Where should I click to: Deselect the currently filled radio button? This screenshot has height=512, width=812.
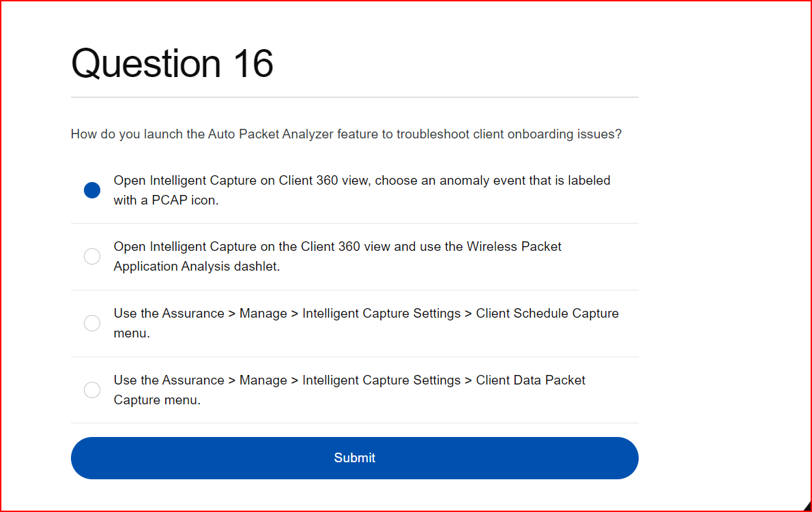pos(92,190)
